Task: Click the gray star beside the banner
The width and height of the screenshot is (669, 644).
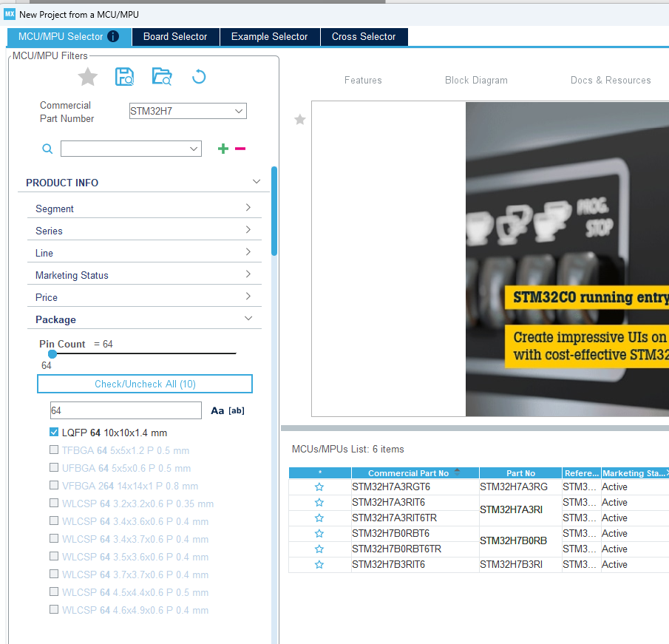Action: pos(300,120)
